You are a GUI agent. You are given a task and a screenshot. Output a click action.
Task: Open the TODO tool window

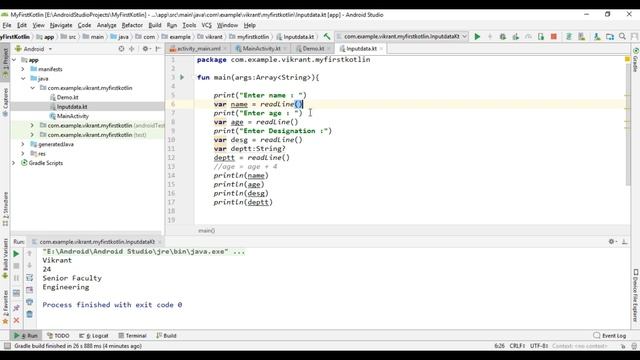(58, 336)
